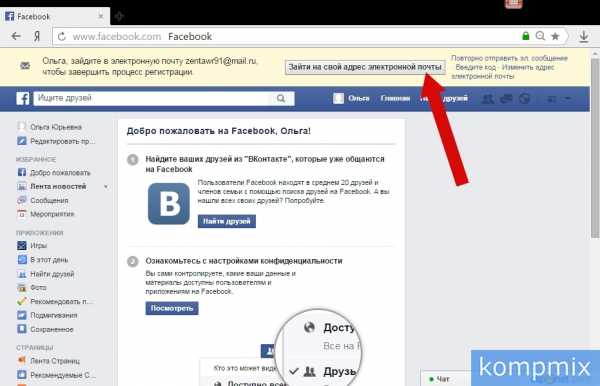The image size is (600, 386).
Task: Reload page using refresh icon
Action: point(62,36)
